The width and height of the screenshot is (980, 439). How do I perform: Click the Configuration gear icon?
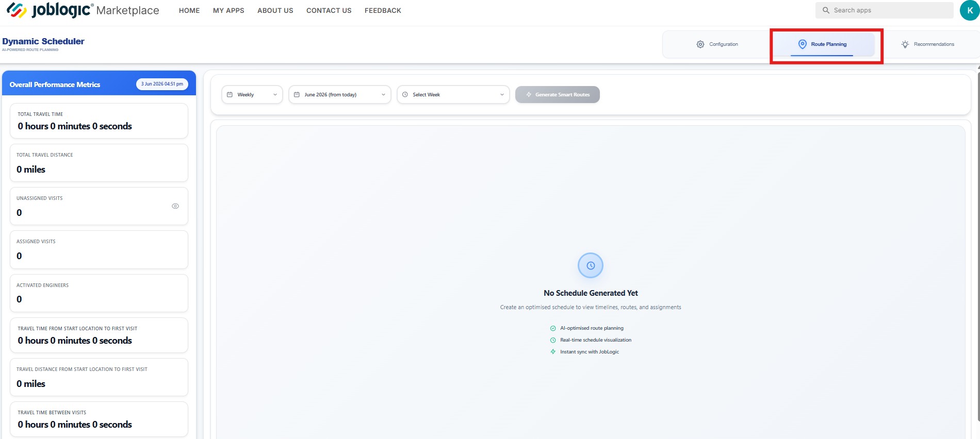click(700, 44)
